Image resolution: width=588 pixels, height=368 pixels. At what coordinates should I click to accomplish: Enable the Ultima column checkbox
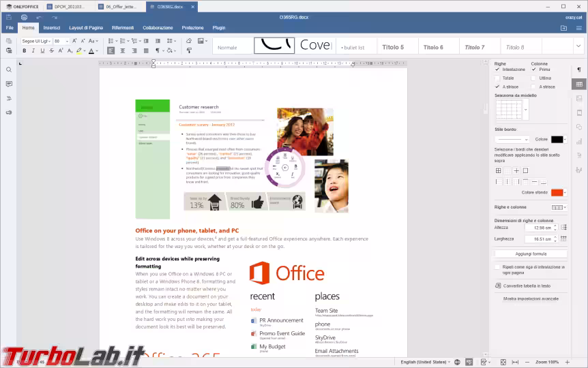click(x=533, y=78)
